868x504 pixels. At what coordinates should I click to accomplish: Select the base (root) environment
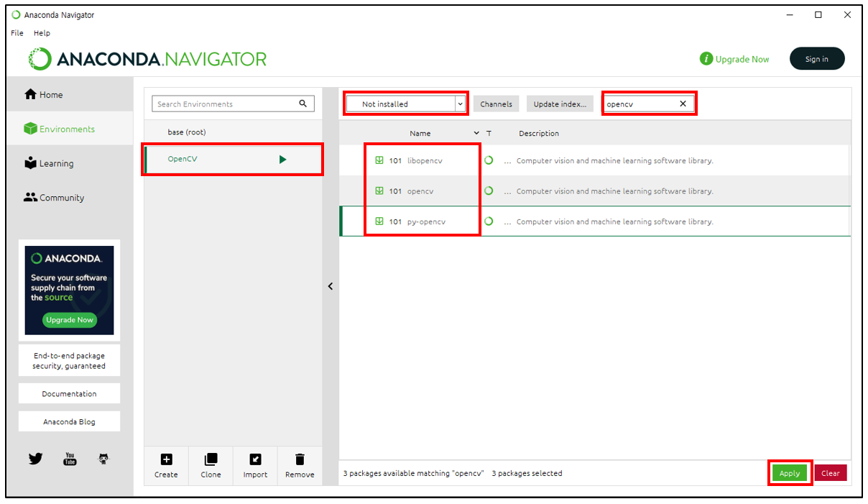[x=233, y=132]
